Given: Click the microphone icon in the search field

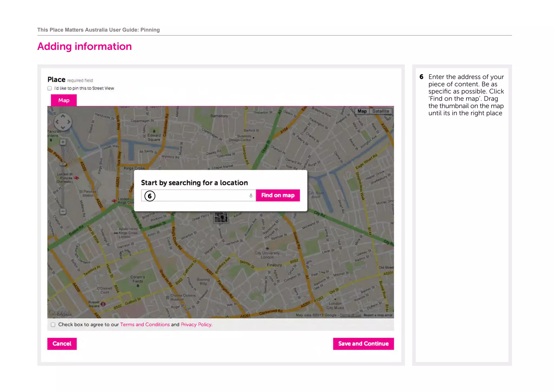Looking at the screenshot, I should [x=251, y=195].
